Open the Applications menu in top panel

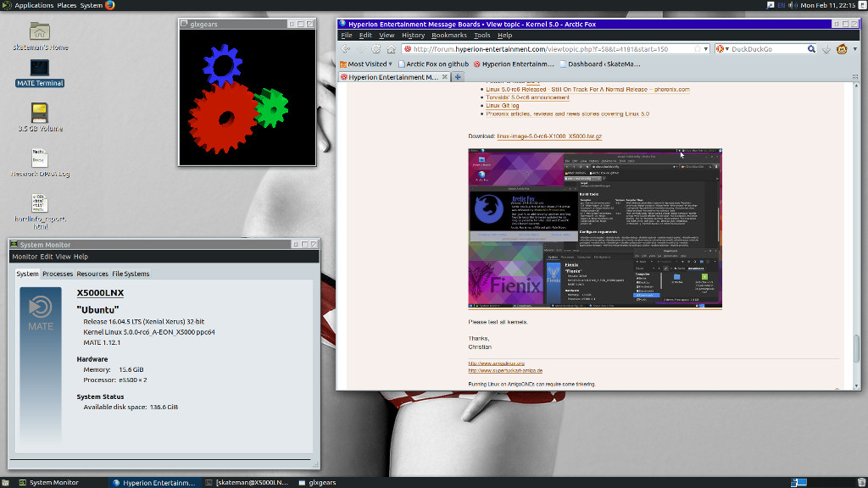click(x=34, y=5)
